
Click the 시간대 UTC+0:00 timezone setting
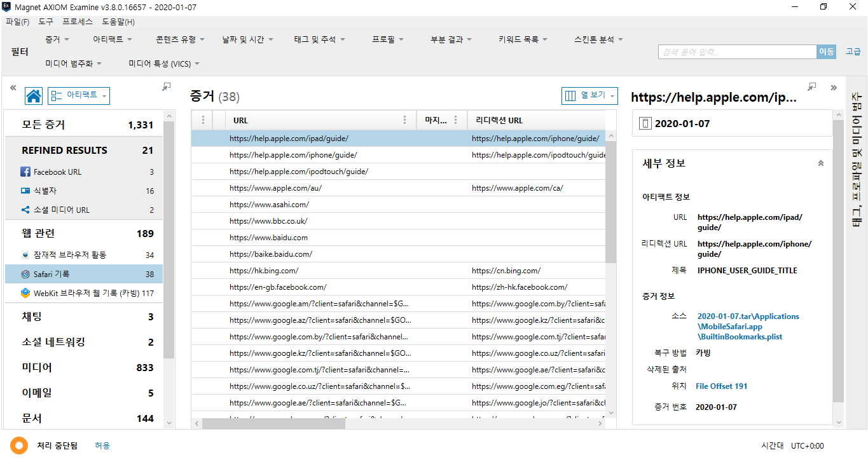[x=792, y=446]
